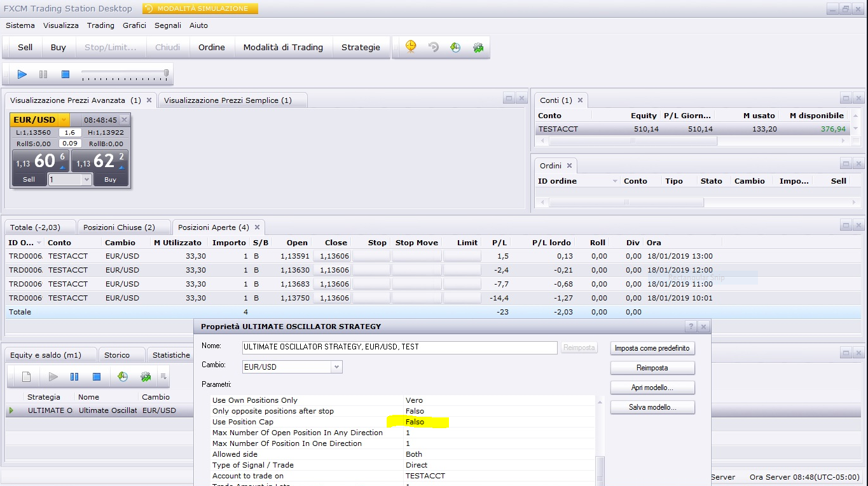Start the simulation with the top play button
Screen dimensions: 868x486
click(x=22, y=74)
